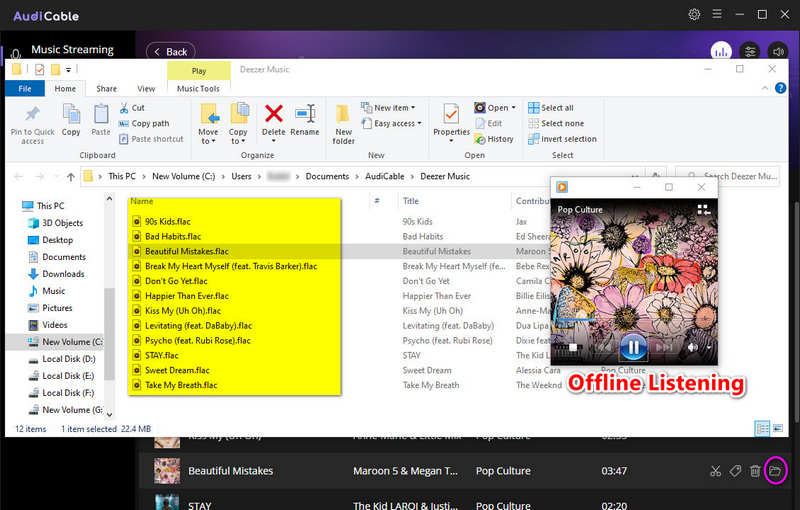Select file Take My Breath.flac
Viewport: 800px width, 510px height.
(x=181, y=385)
